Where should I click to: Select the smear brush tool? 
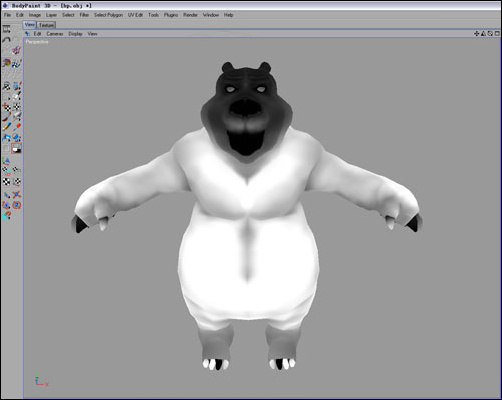point(6,117)
